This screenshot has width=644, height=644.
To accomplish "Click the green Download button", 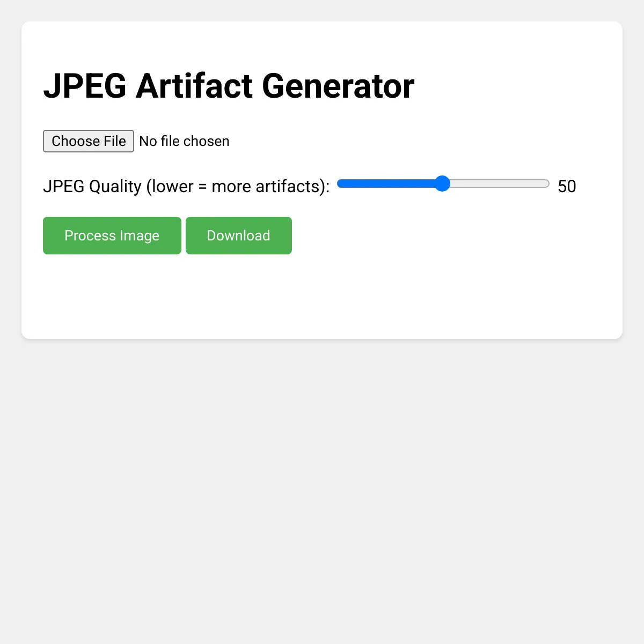I will click(x=239, y=236).
